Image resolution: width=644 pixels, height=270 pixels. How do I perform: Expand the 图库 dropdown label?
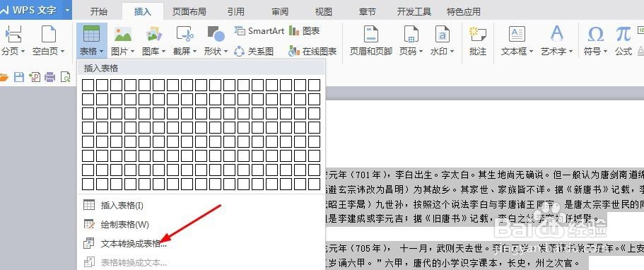(154, 52)
